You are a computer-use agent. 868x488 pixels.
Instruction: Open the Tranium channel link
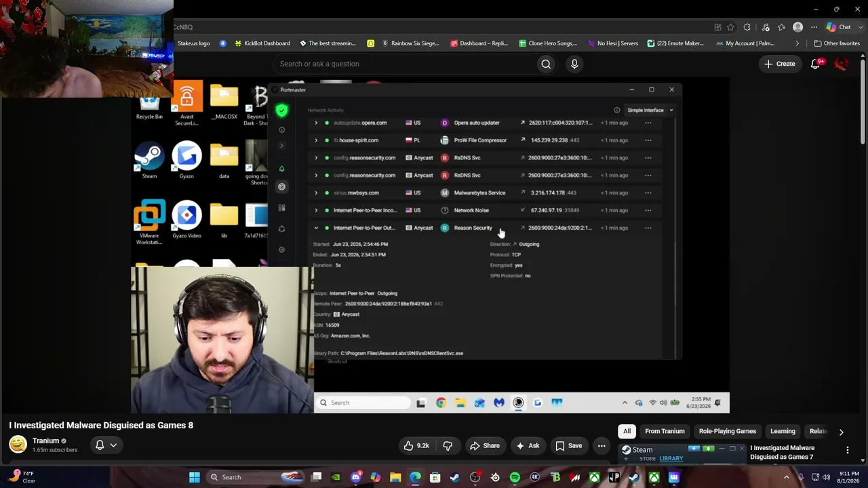pos(45,441)
